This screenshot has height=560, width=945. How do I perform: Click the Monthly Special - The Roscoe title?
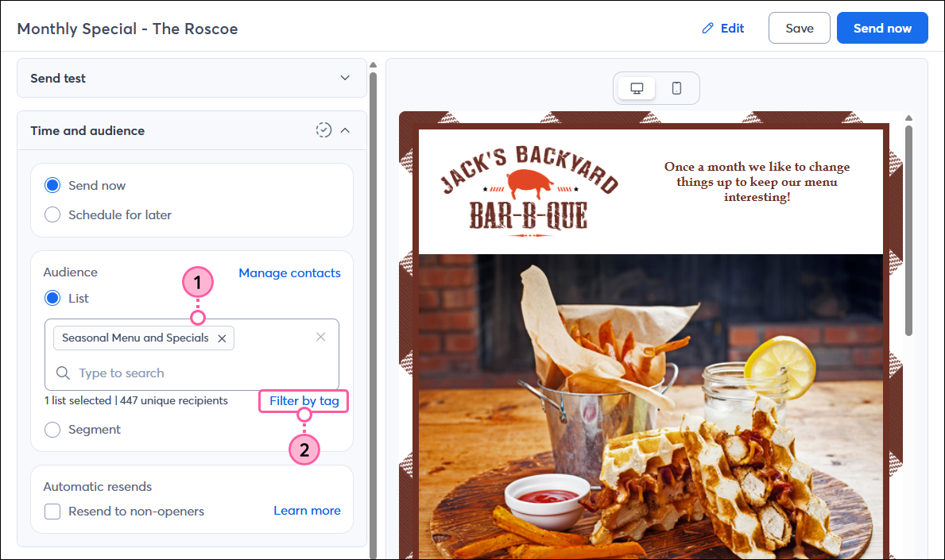click(127, 29)
